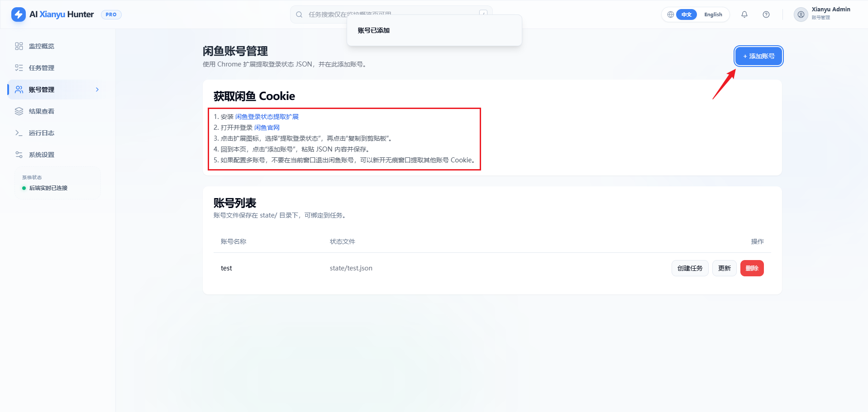868x412 pixels.
Task: Click the state/test.json file cell
Action: click(x=351, y=268)
